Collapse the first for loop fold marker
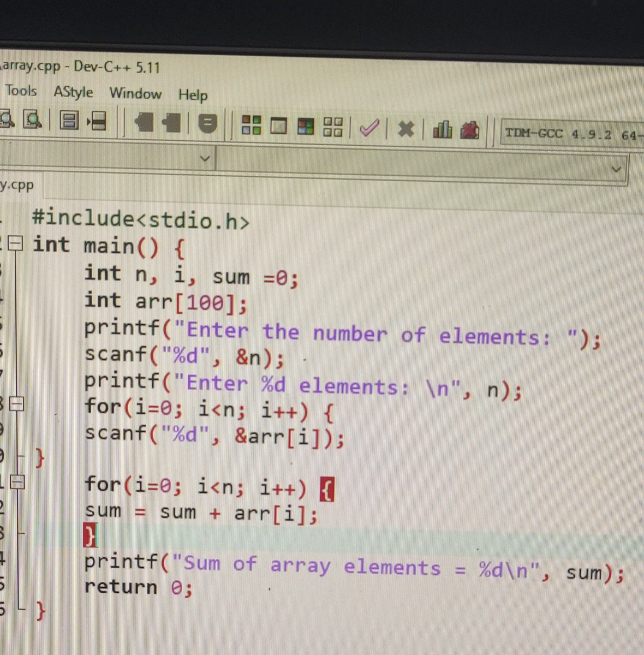The width and height of the screenshot is (644, 655). (17, 404)
